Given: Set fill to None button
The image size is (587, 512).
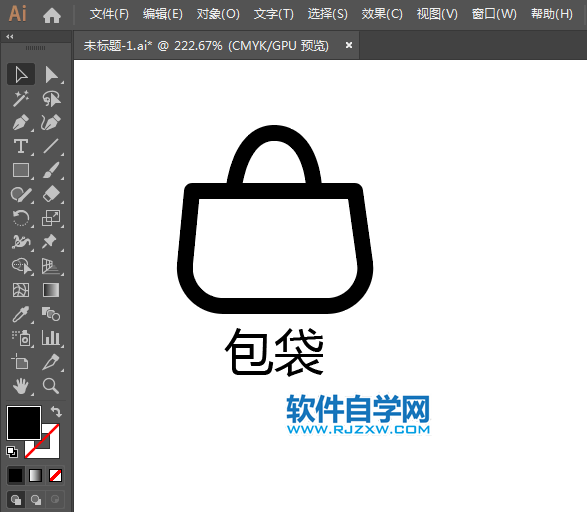Looking at the screenshot, I should coord(55,476).
